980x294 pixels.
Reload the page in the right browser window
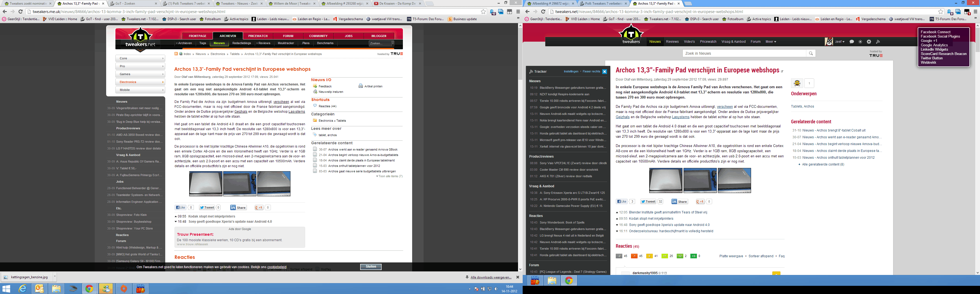tap(543, 12)
